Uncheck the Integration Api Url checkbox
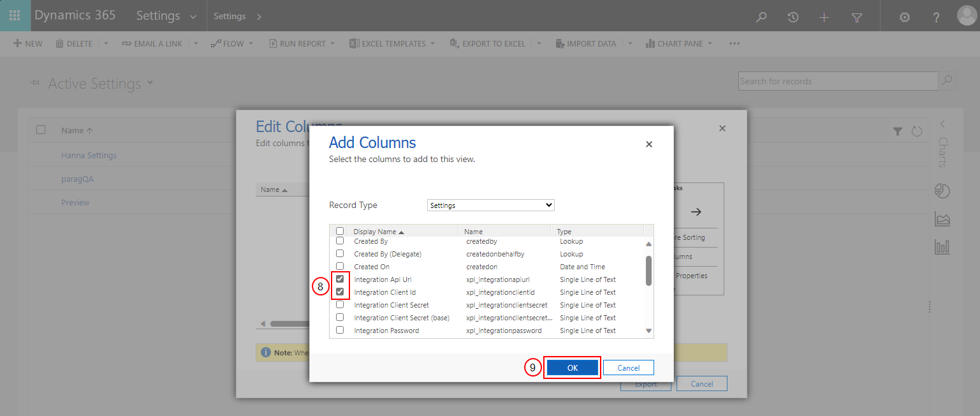 [x=340, y=279]
